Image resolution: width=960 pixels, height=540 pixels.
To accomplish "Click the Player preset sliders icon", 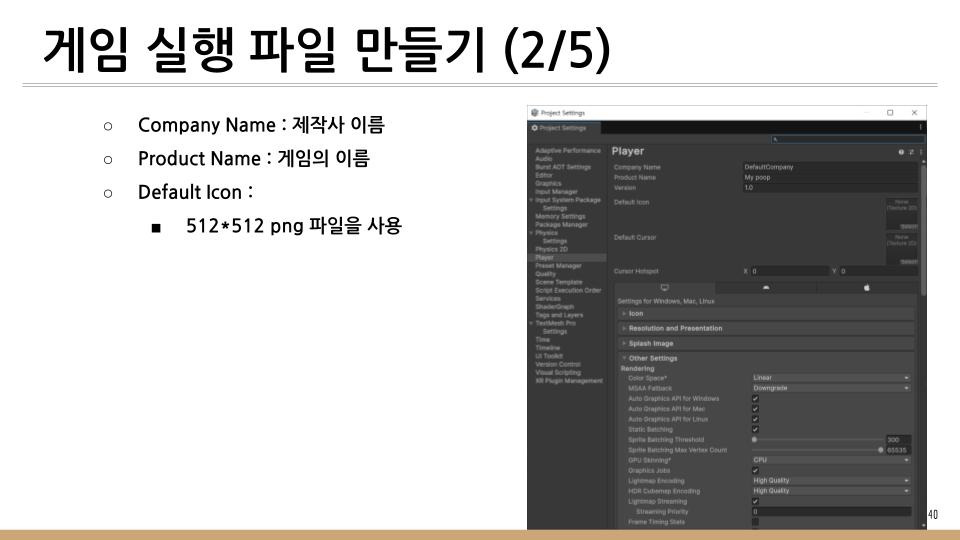I will [911, 152].
